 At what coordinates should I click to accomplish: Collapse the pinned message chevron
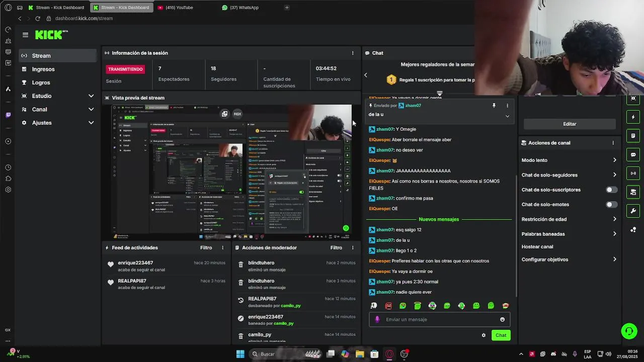click(x=507, y=116)
